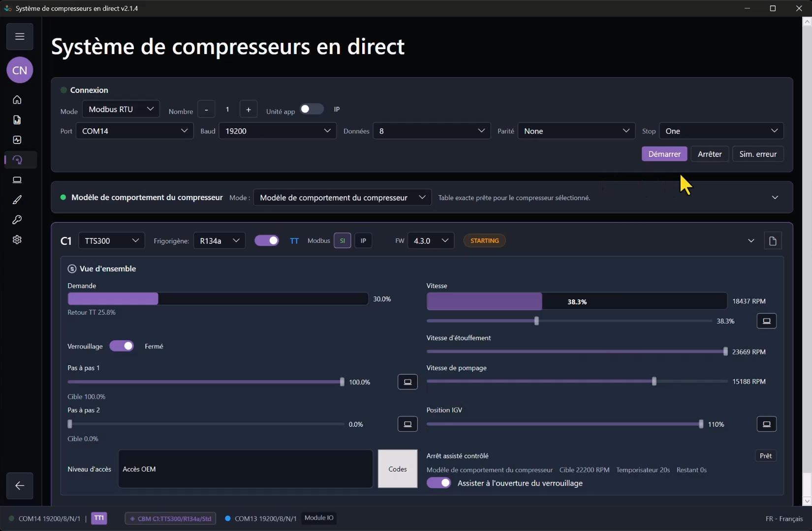
Task: Click the monitor icon beside Pas à pas 2
Action: pos(407,424)
